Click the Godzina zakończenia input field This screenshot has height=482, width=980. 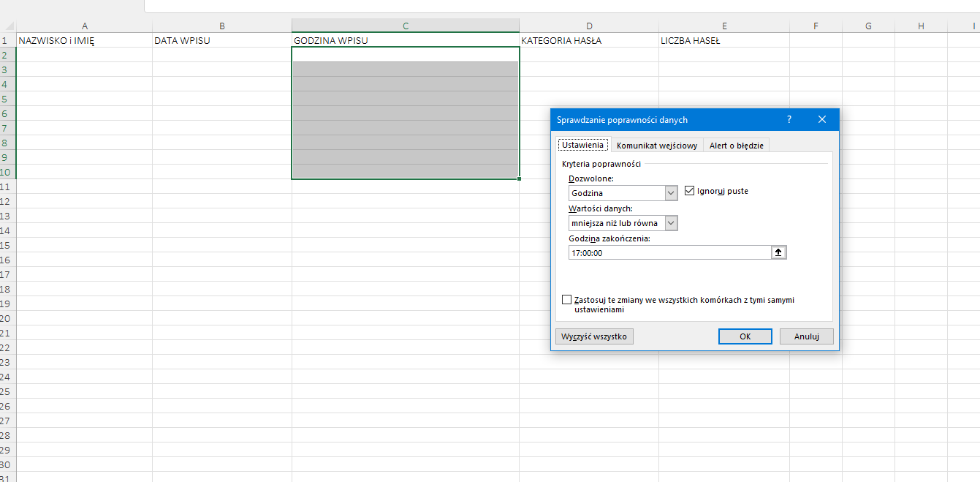669,252
